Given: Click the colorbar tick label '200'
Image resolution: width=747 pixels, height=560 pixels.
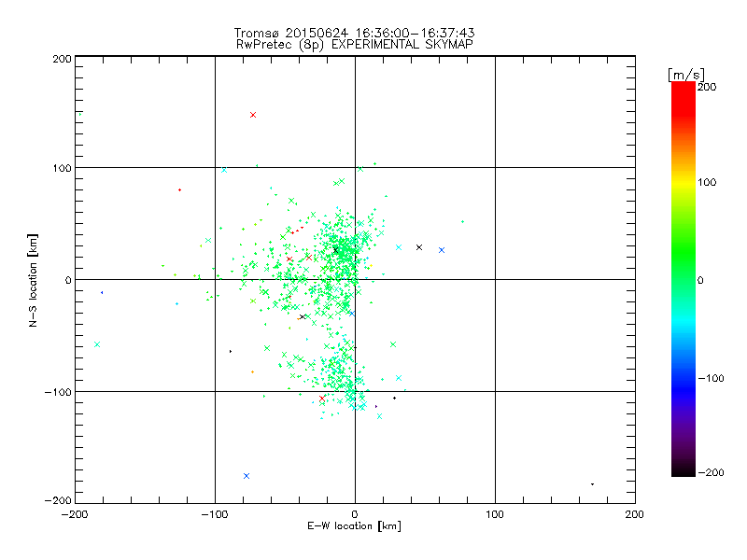Looking at the screenshot, I should (707, 87).
